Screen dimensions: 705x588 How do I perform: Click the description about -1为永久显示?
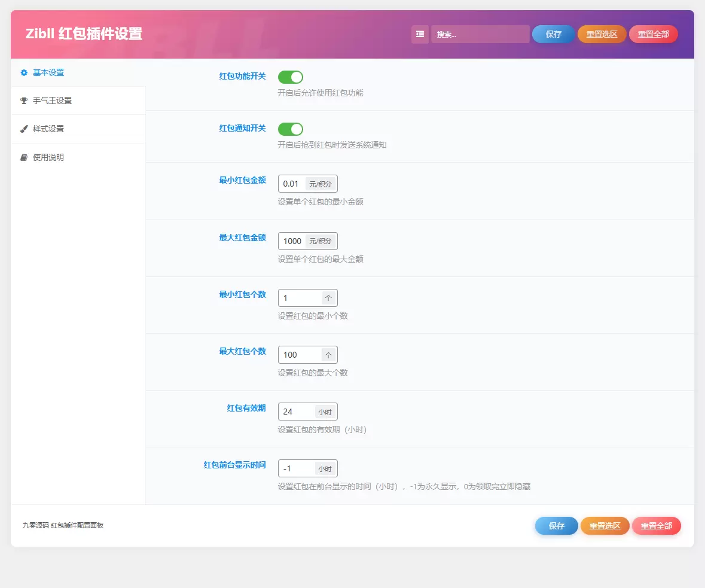click(404, 486)
